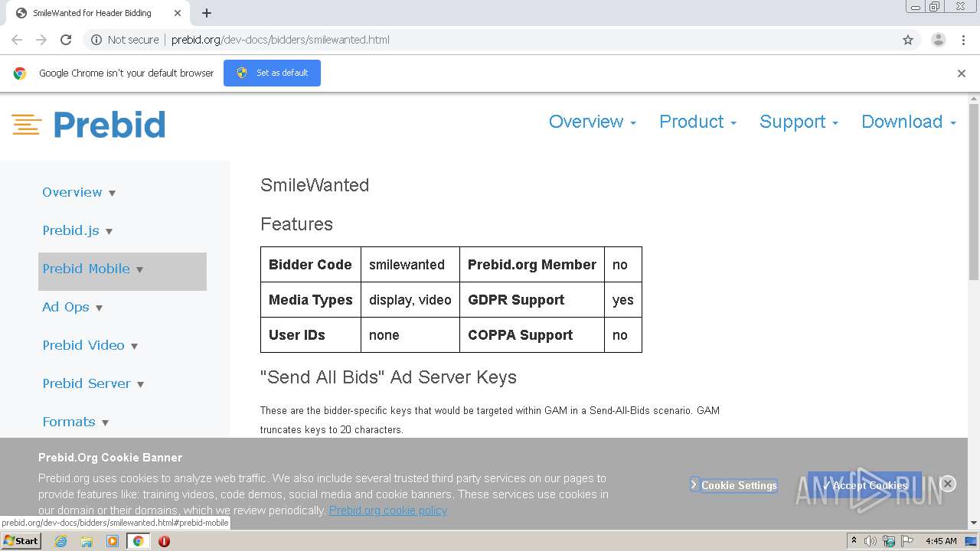This screenshot has height=551, width=980.
Task: Dismiss the default browser notification bar
Action: coord(962,73)
